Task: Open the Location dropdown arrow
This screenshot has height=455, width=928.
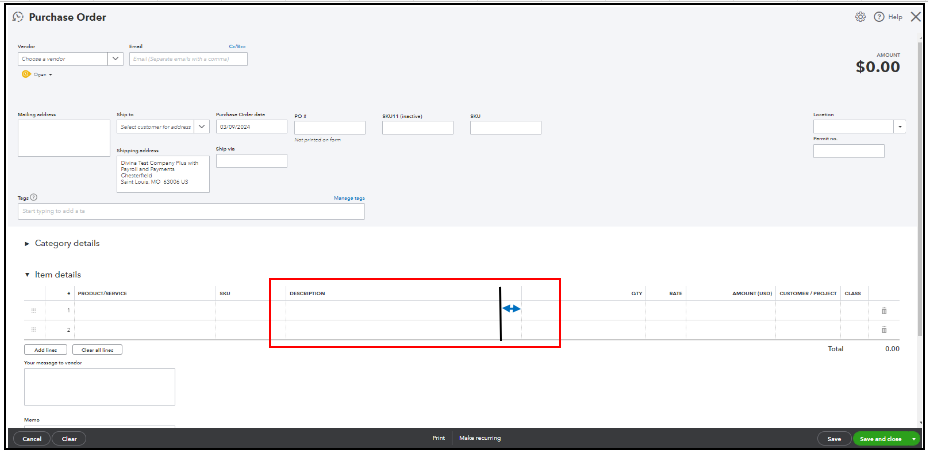Action: click(900, 127)
